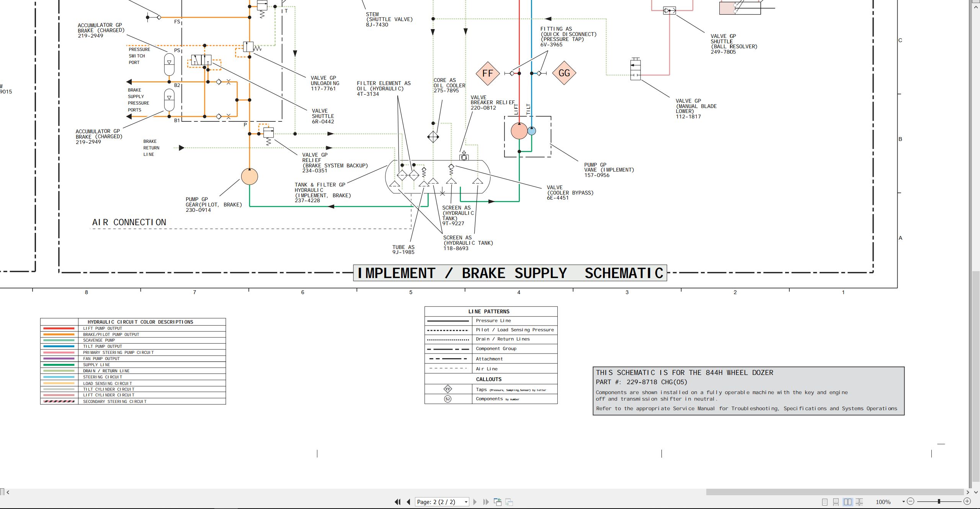Click the zoom out minus button

coord(911,501)
